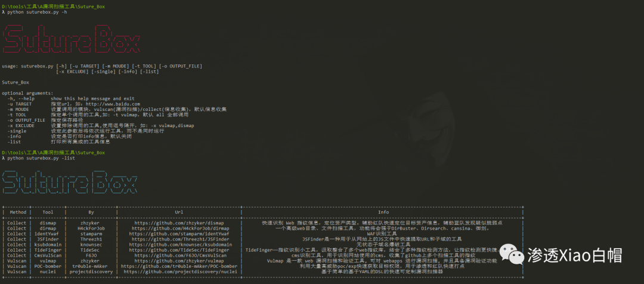The height and width of the screenshot is (284, 644).
Task: Click the 'vulmap' tool cell
Action: pyautogui.click(x=48, y=261)
